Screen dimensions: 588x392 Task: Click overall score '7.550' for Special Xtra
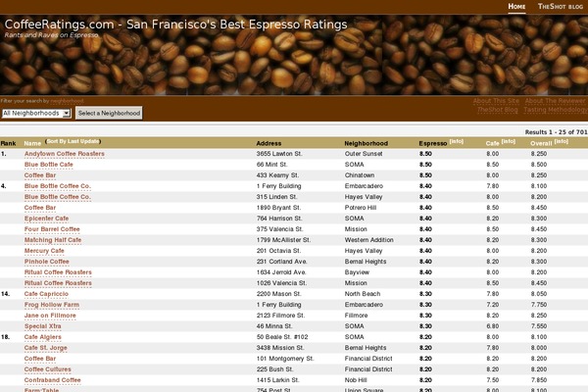tap(538, 326)
